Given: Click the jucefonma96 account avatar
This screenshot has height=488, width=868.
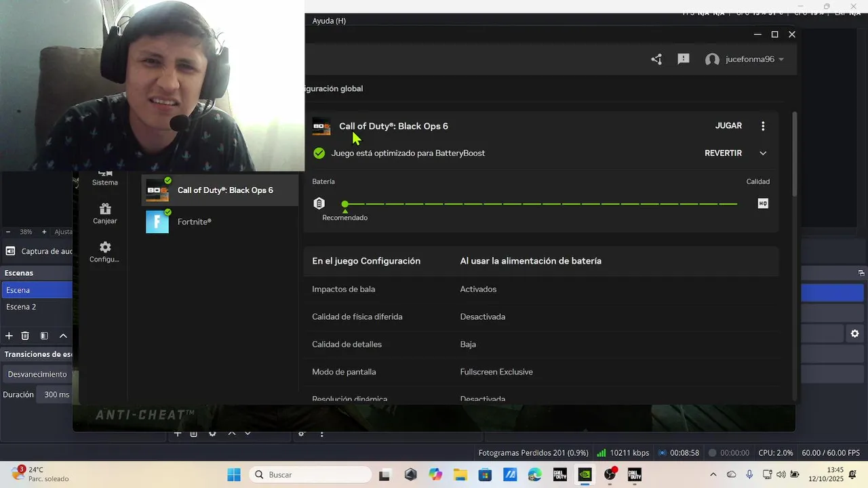Looking at the screenshot, I should 712,60.
